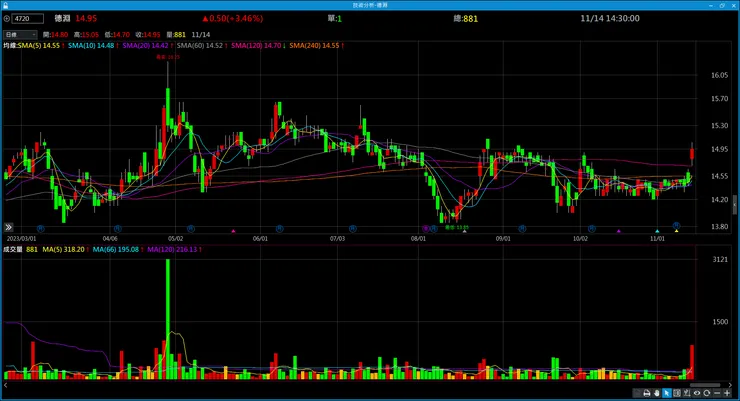Screen dimensions: 740x401
Task: Click the last price 14.95 beside stock name
Action: (x=86, y=18)
